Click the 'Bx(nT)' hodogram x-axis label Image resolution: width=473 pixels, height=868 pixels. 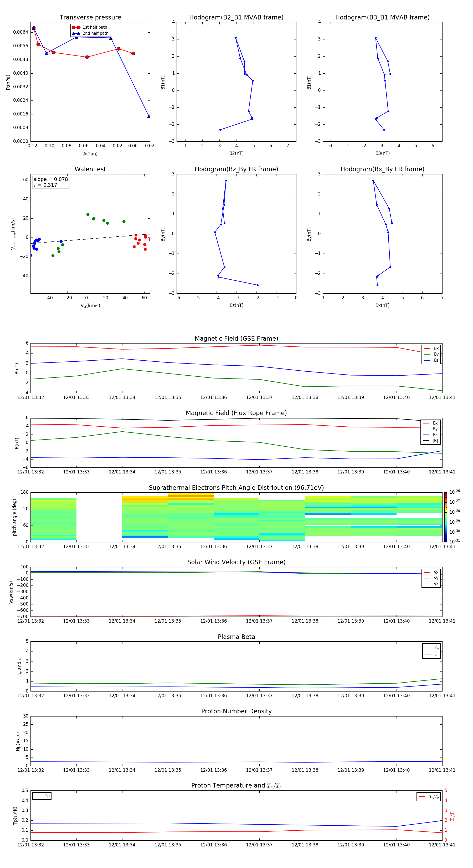click(x=382, y=305)
